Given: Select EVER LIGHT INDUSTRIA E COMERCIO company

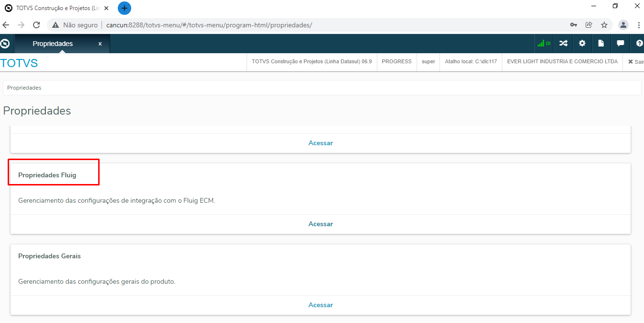Looking at the screenshot, I should click(562, 62).
